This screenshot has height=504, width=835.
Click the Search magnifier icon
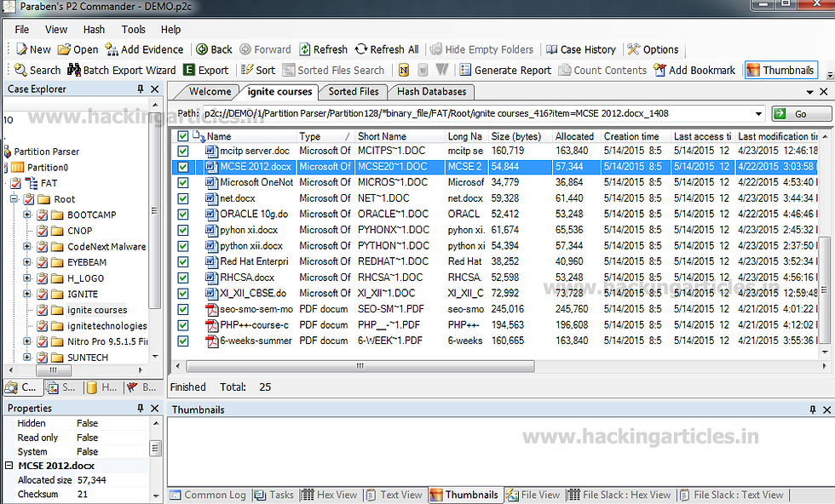[20, 71]
